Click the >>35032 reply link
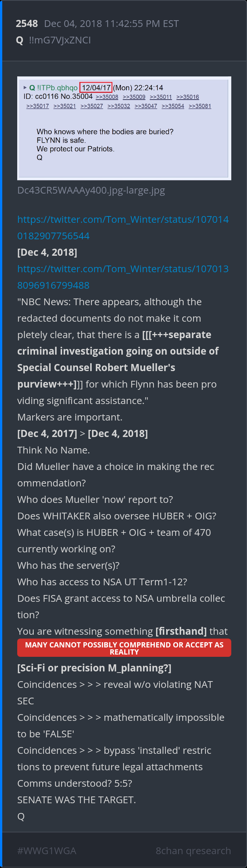 point(119,106)
